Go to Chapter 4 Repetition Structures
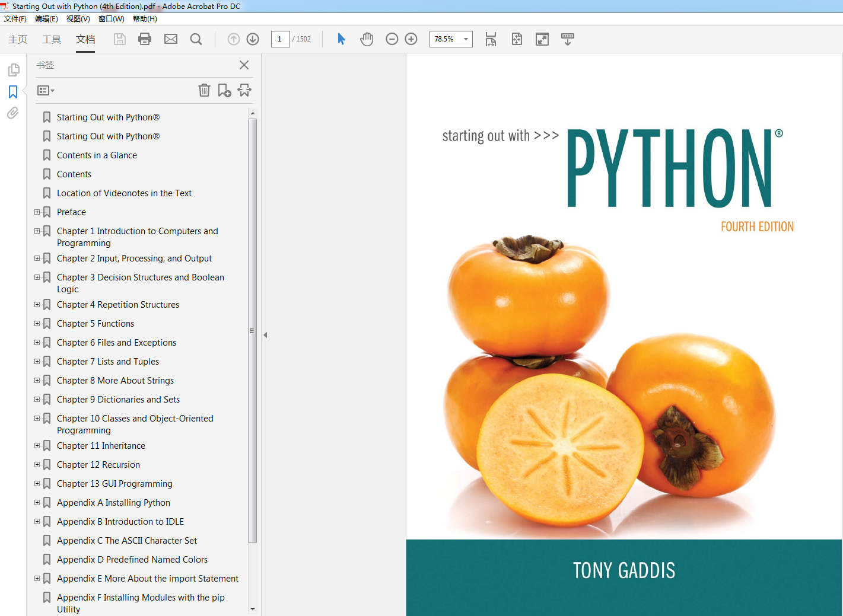Image resolution: width=843 pixels, height=616 pixels. click(118, 305)
